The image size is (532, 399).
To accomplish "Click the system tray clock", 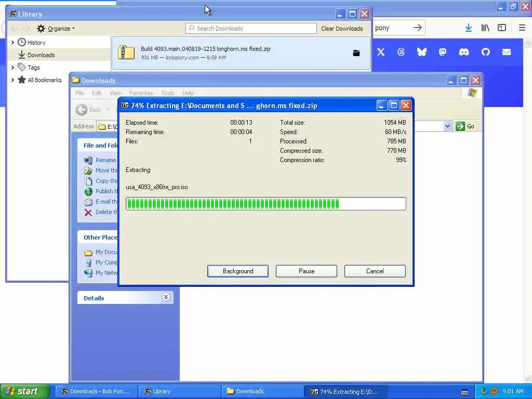I will [x=513, y=391].
